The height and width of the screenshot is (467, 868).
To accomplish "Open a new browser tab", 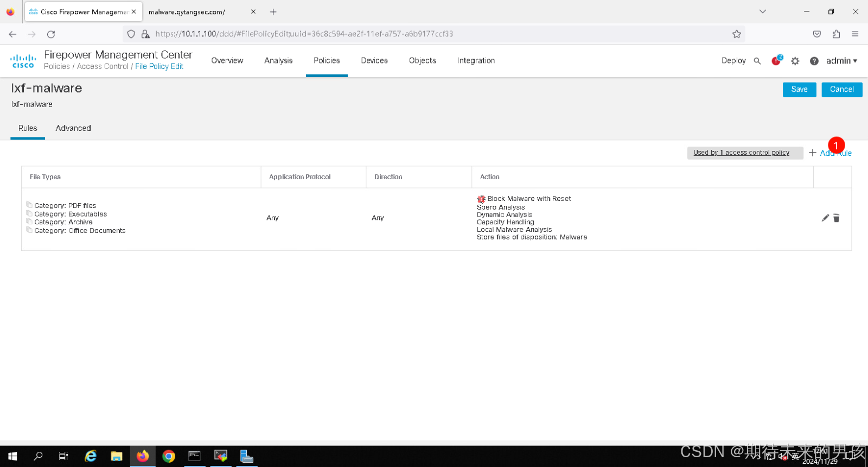I will tap(273, 11).
